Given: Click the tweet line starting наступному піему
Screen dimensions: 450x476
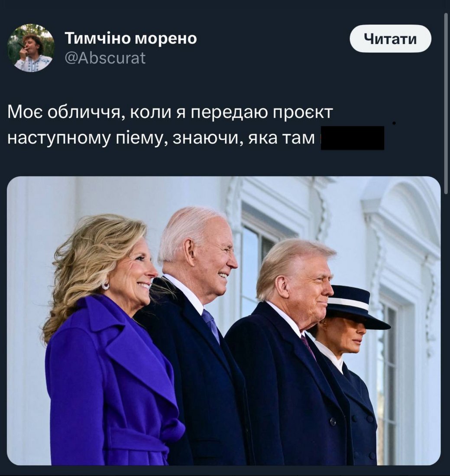Looking at the screenshot, I should click(161, 138).
